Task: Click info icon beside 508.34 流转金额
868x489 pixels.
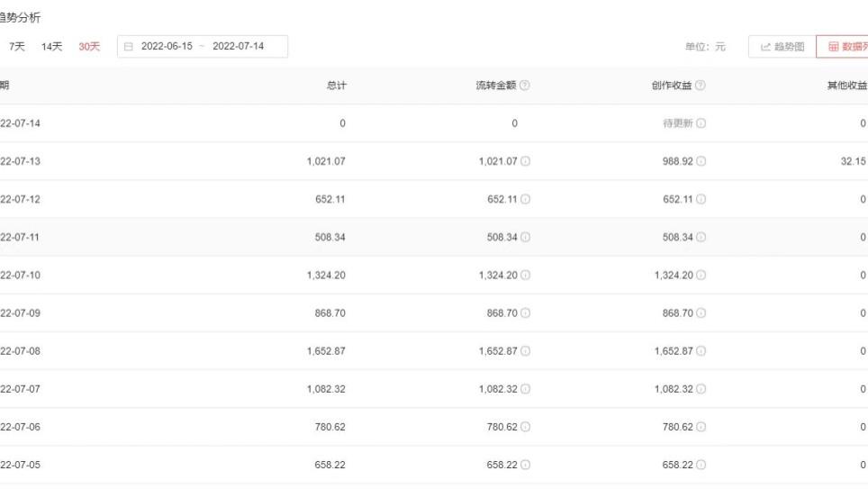Action: pos(525,238)
